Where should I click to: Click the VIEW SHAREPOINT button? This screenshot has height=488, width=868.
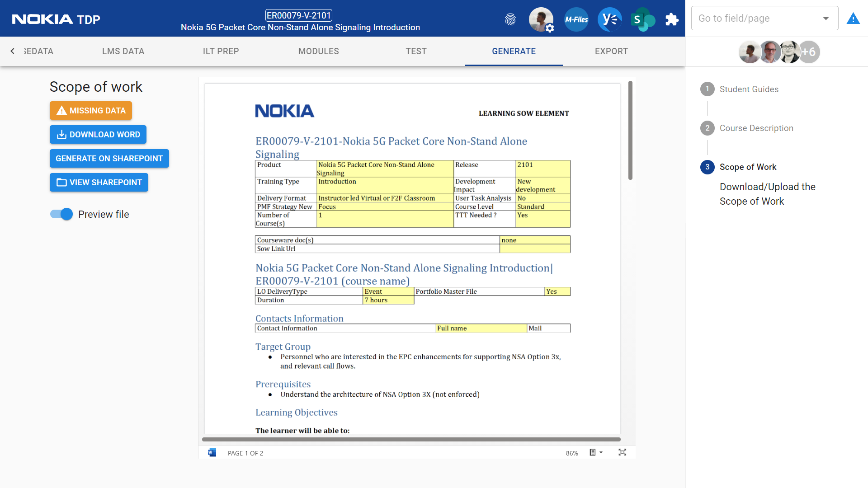(99, 183)
